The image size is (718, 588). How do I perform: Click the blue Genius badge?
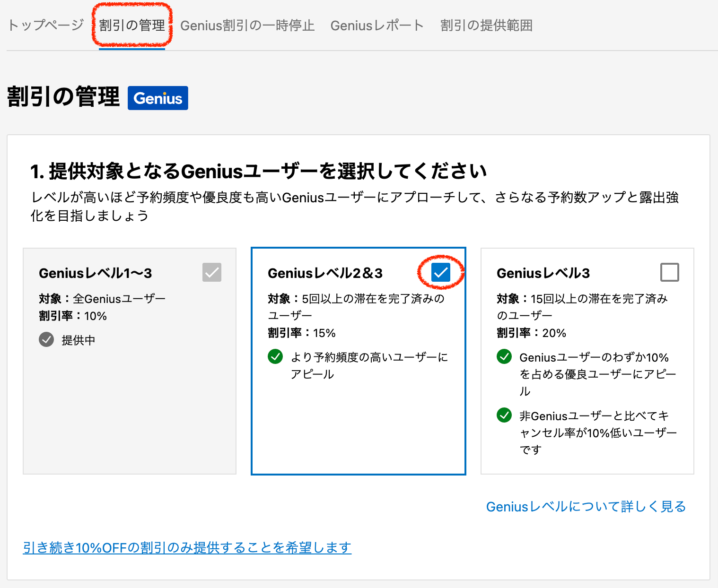(x=158, y=98)
